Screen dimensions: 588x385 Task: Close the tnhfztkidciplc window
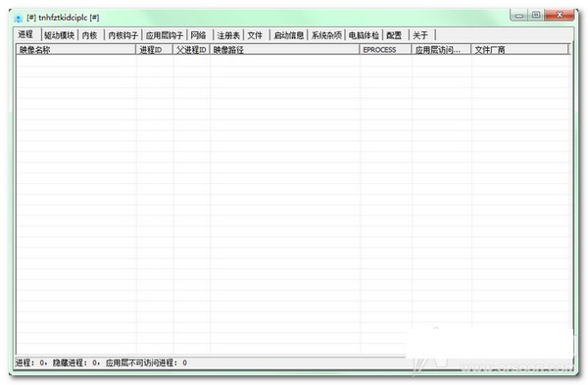tap(560, 15)
